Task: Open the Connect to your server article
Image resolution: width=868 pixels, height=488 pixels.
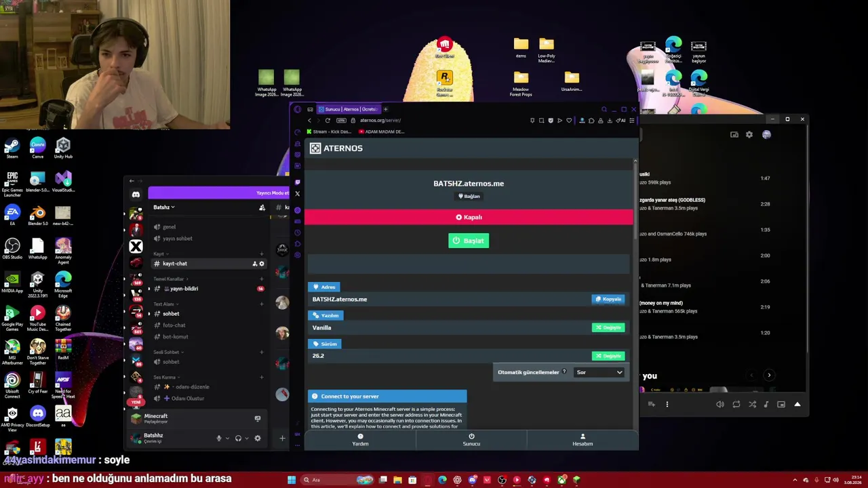Action: coord(387,396)
